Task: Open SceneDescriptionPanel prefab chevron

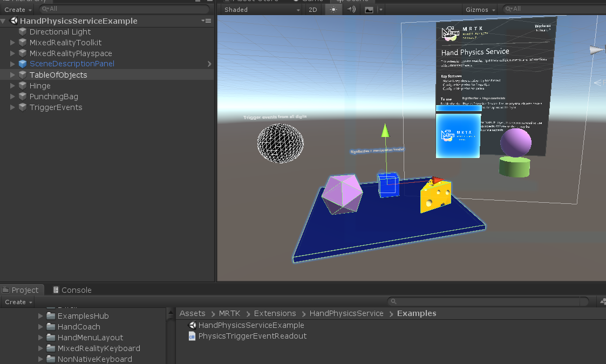Action: pos(209,64)
